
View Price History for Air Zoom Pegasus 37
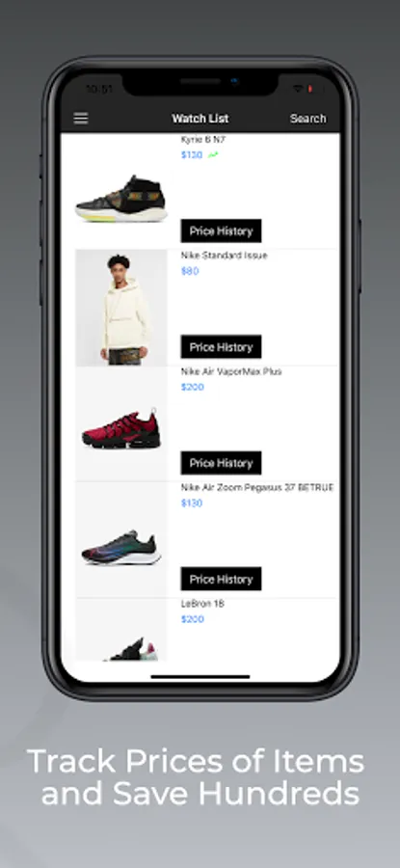click(x=221, y=579)
